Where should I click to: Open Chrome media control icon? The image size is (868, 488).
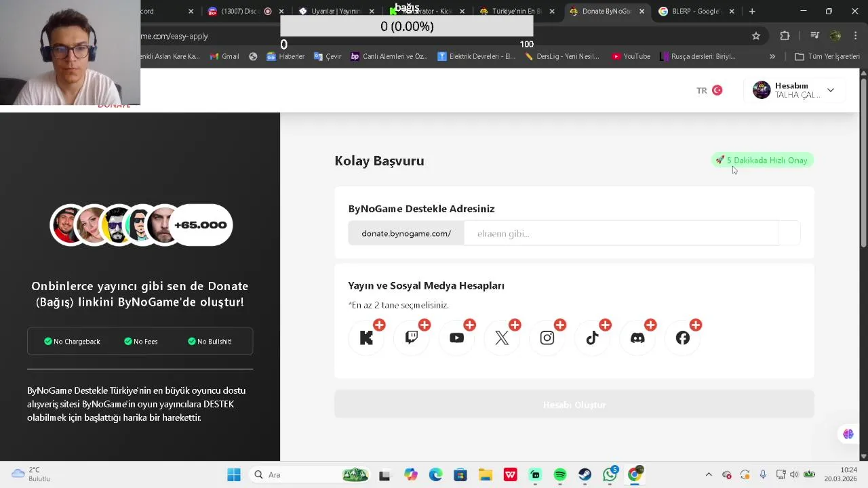coord(815,36)
